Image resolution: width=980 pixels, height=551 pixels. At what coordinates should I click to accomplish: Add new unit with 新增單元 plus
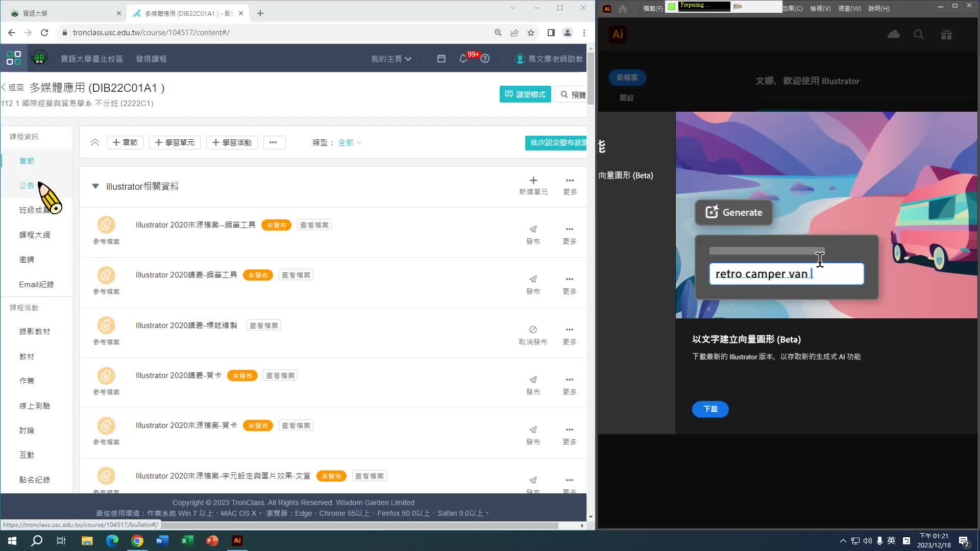tap(533, 185)
